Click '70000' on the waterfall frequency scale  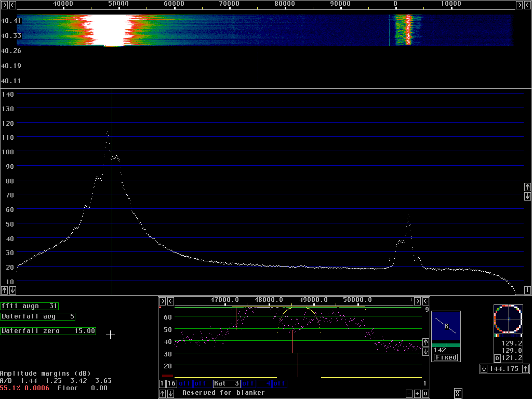(x=229, y=4)
